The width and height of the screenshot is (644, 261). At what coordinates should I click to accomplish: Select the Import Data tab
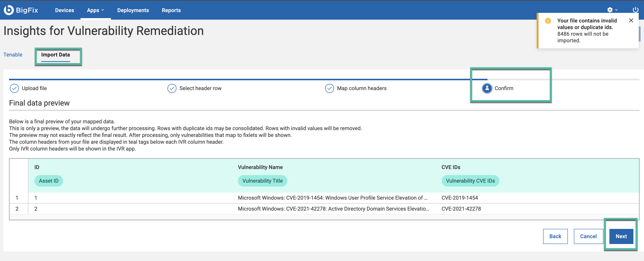click(x=56, y=55)
